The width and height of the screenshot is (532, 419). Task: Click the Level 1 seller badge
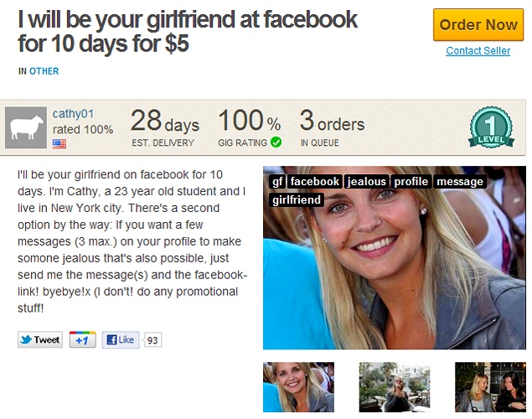[491, 127]
